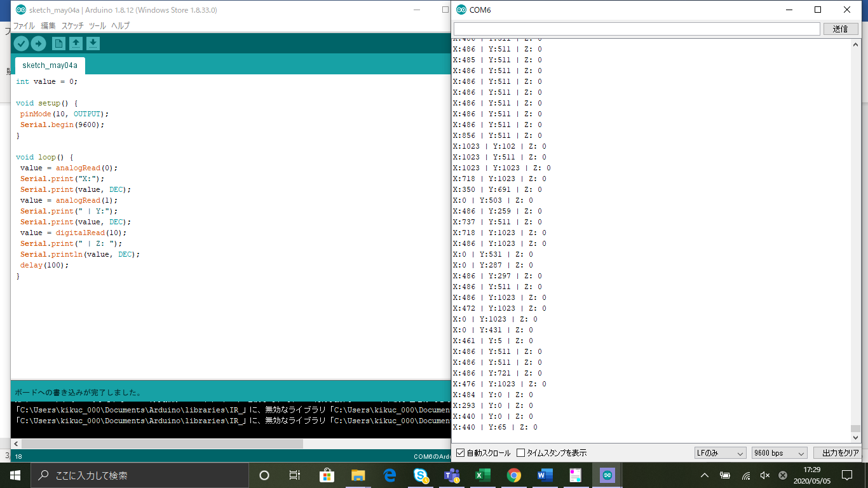
Task: Click the serial monitor message input field
Action: (637, 29)
